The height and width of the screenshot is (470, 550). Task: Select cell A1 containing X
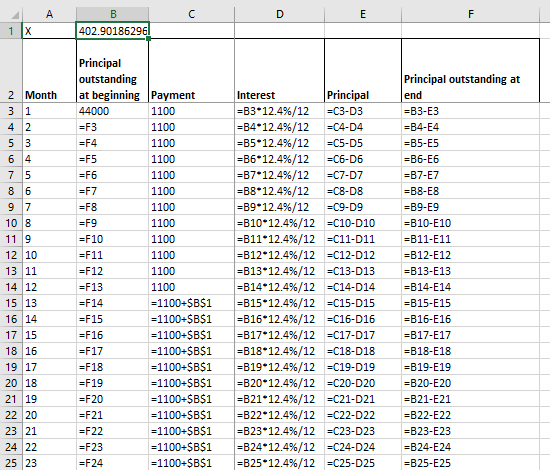pos(49,31)
